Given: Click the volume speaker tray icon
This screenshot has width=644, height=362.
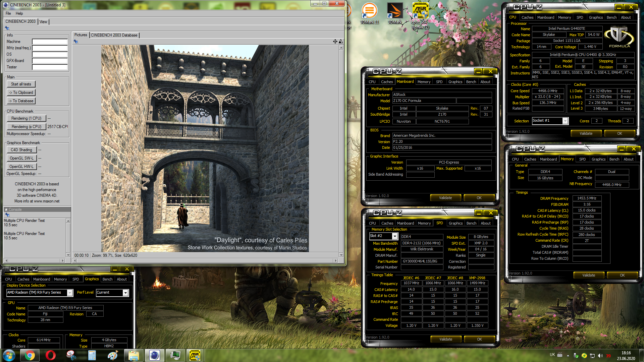Looking at the screenshot, I should 600,356.
